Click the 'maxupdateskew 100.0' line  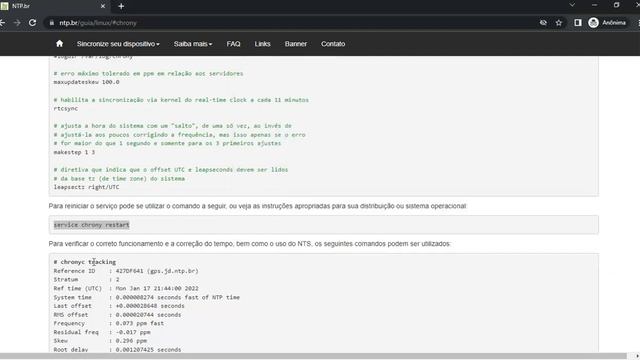click(87, 82)
